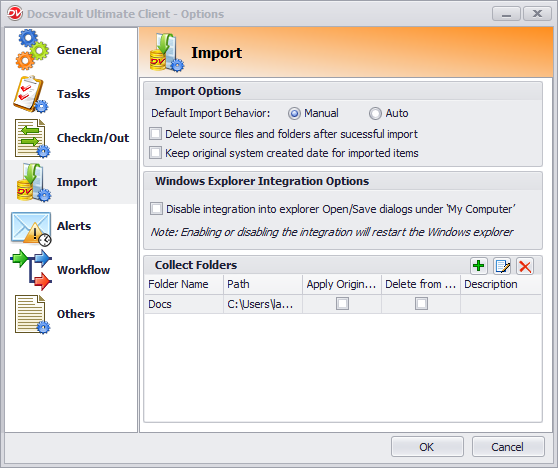Click the empty Description cell of Docs row
This screenshot has width=558, height=468.
click(501, 304)
